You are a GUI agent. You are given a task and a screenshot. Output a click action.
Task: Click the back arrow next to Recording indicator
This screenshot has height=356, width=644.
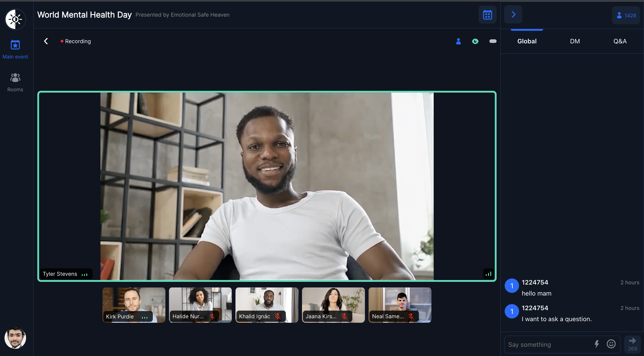pyautogui.click(x=46, y=41)
